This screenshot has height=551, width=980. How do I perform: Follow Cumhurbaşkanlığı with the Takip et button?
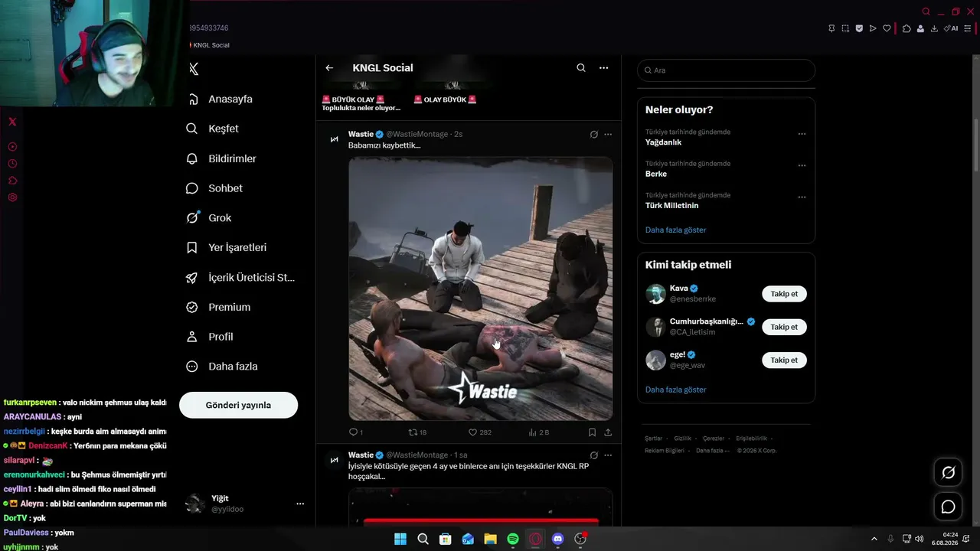[784, 327]
